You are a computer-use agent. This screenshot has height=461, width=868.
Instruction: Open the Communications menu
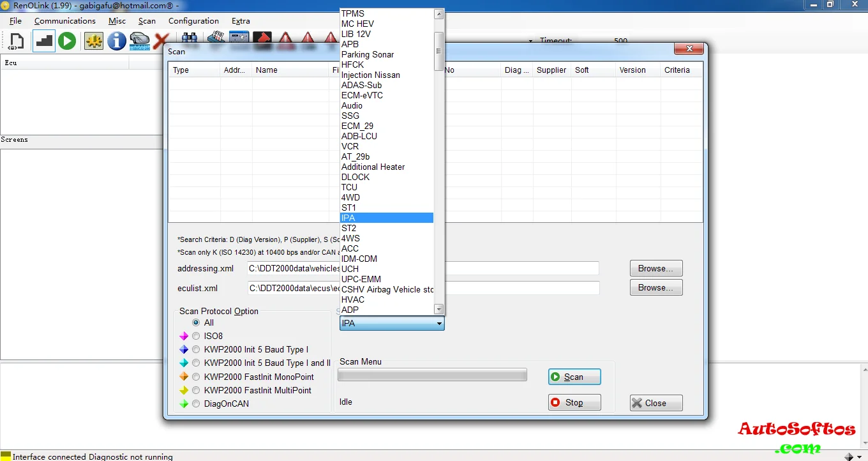(64, 21)
